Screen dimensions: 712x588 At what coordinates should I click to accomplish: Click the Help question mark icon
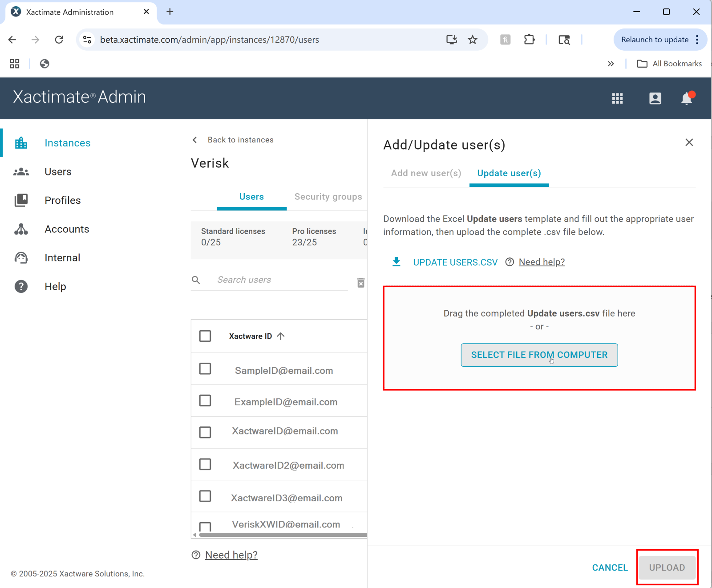coord(21,287)
